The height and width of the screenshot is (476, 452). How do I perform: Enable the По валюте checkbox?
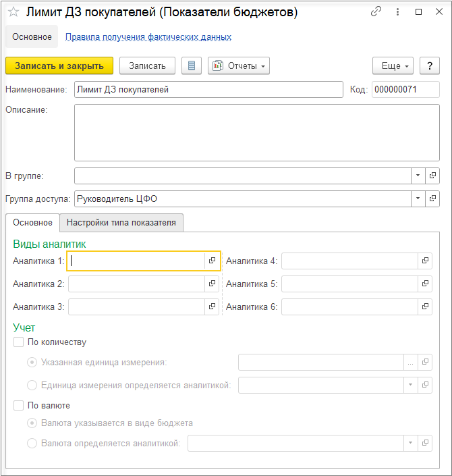click(x=19, y=406)
